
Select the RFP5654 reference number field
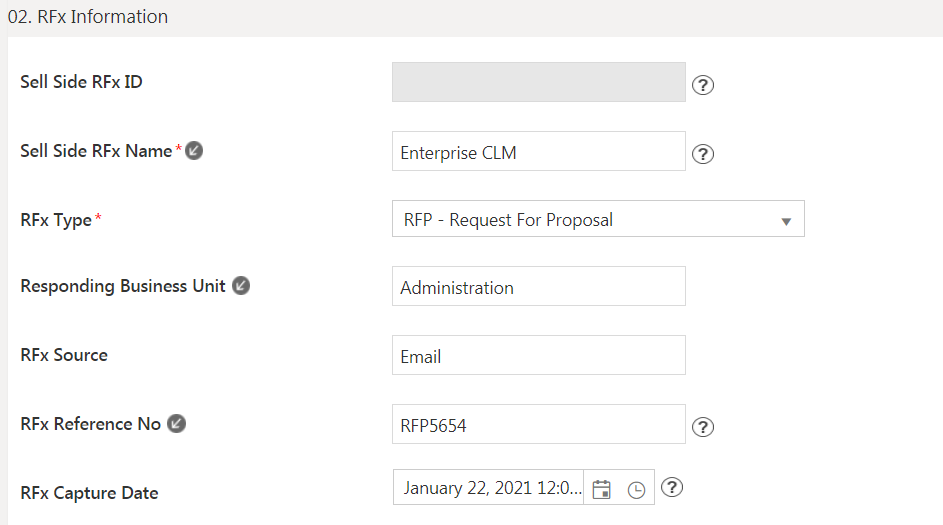(x=538, y=425)
